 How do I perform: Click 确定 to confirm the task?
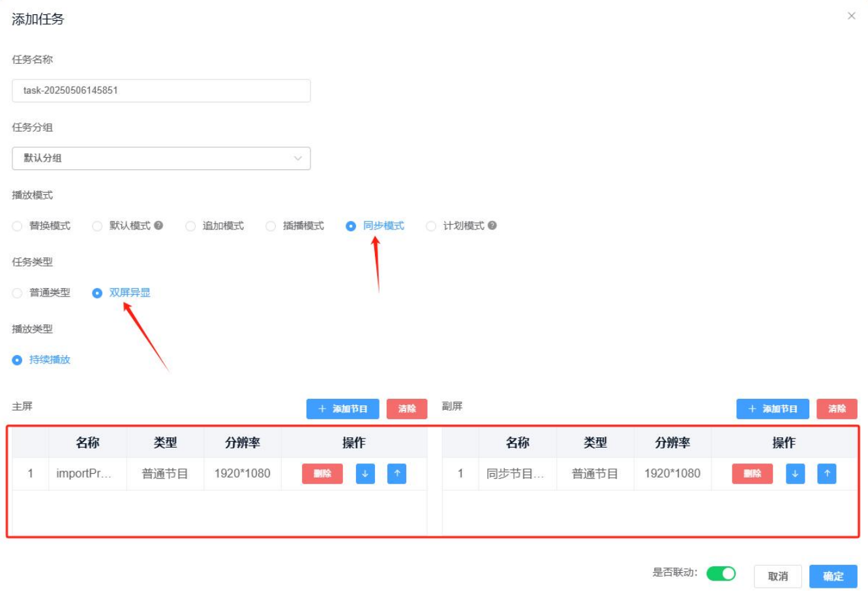pyautogui.click(x=833, y=576)
